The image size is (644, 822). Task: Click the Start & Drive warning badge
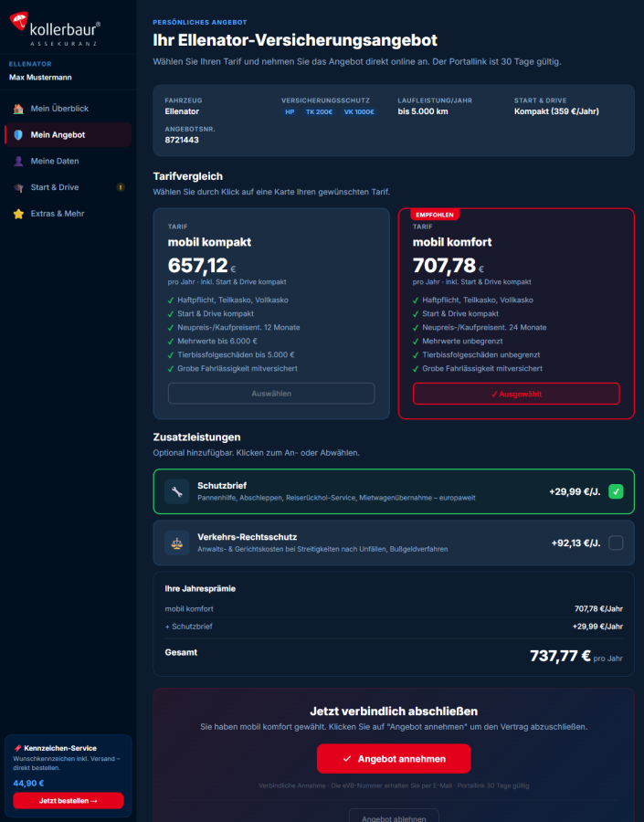[121, 187]
